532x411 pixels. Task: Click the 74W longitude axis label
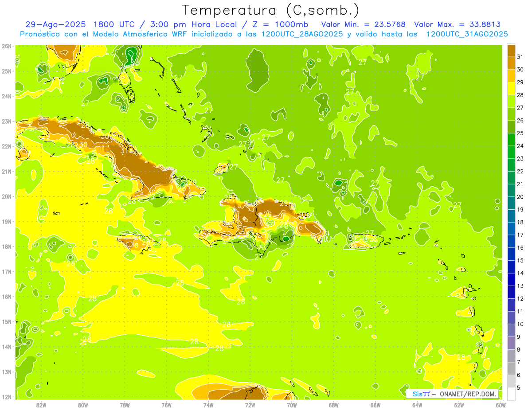[208, 405]
